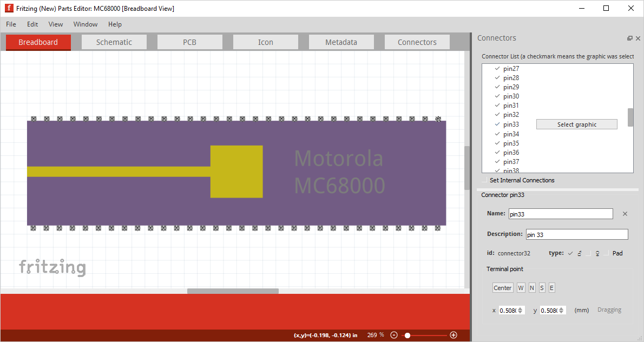Switch to the Schematic tab
Screen dimensions: 644x342
[114, 42]
